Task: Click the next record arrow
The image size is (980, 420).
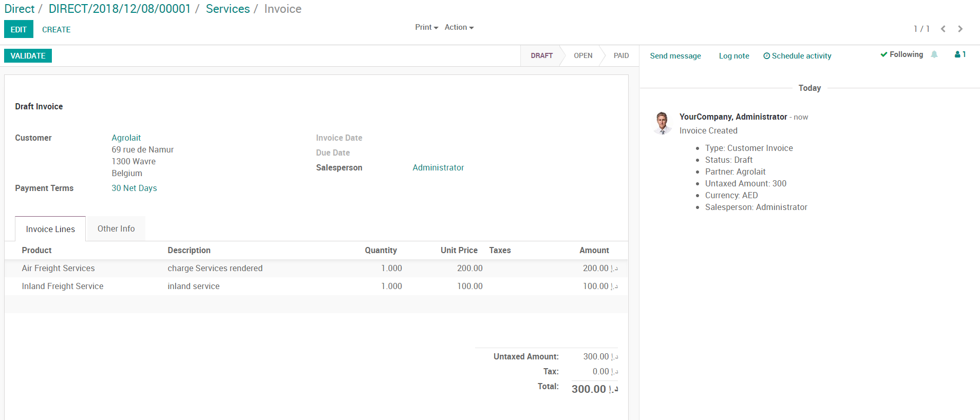Action: tap(960, 29)
